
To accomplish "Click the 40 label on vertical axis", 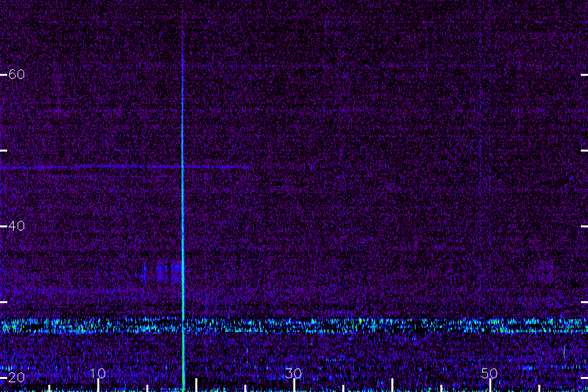I will pos(16,226).
